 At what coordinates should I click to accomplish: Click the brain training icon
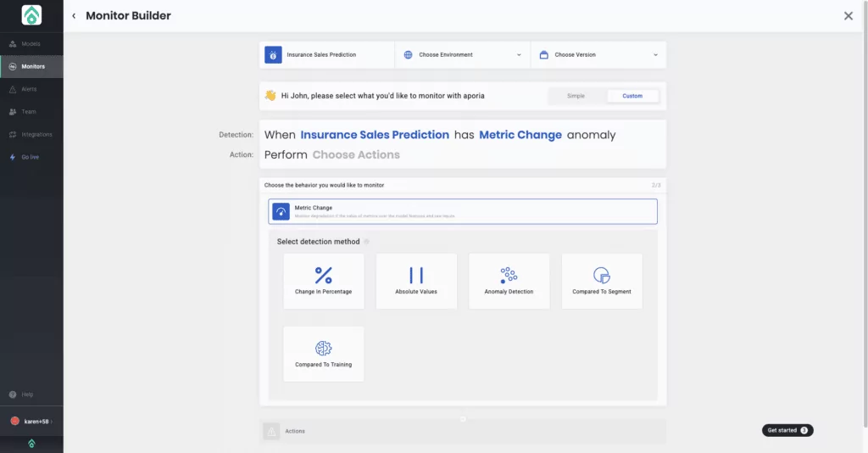323,348
